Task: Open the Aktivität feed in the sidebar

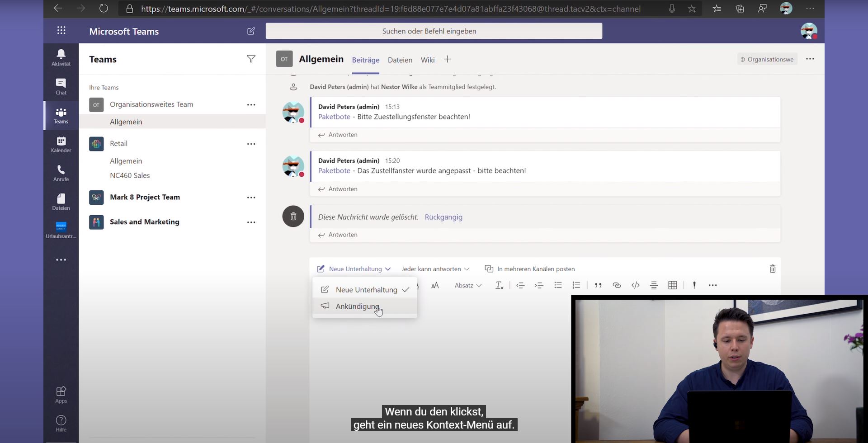Action: coord(61,57)
